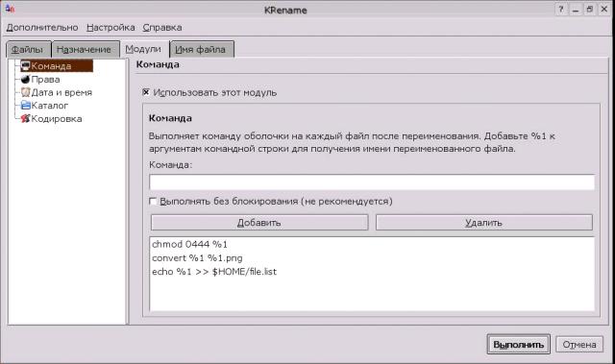The height and width of the screenshot is (364, 615).
Task: Select the Дата и время module icon
Action: tap(26, 92)
